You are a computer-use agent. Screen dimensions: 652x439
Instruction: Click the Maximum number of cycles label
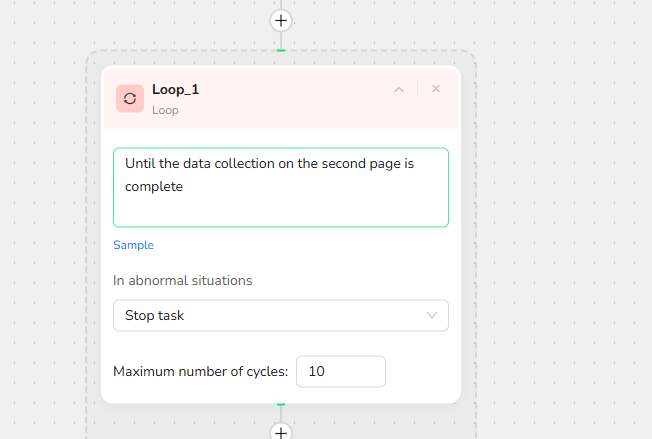click(x=200, y=371)
